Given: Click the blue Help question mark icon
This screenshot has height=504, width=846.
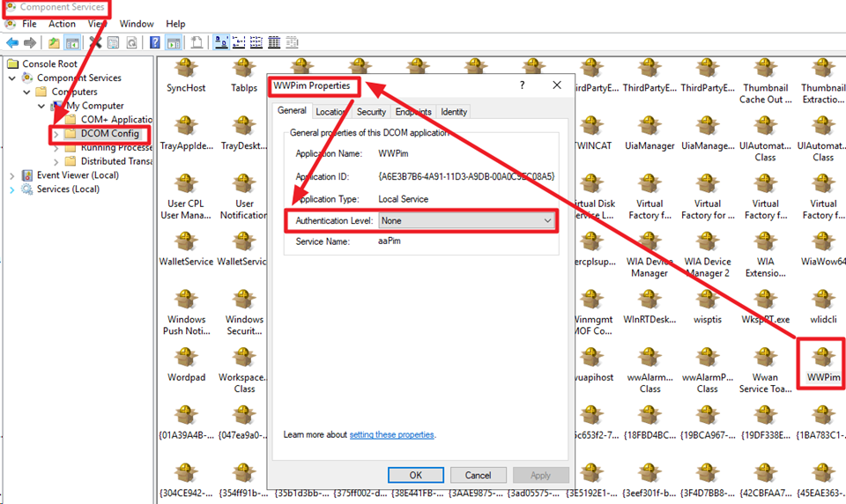Looking at the screenshot, I should coord(155,42).
